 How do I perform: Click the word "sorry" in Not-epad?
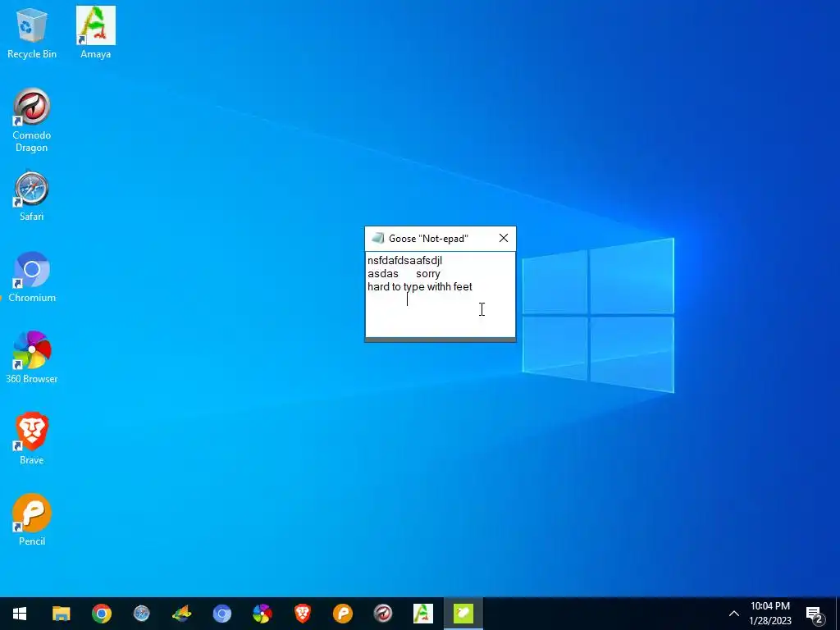pos(427,274)
